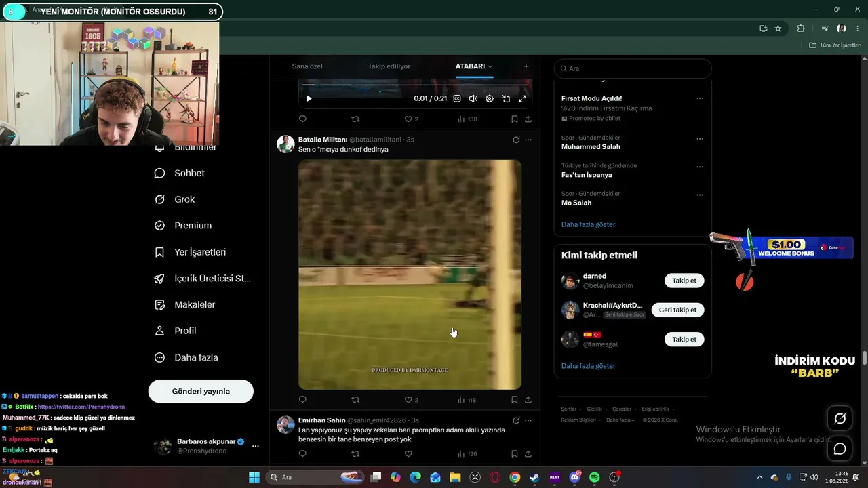868x488 pixels.
Task: Like Batalla Militanı's post
Action: point(408,400)
